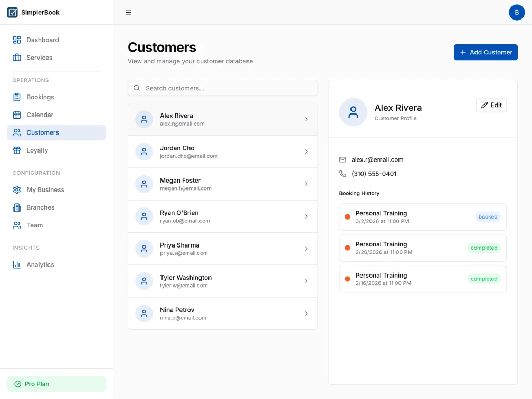532x399 pixels.
Task: Go to Services page
Action: 56,58
